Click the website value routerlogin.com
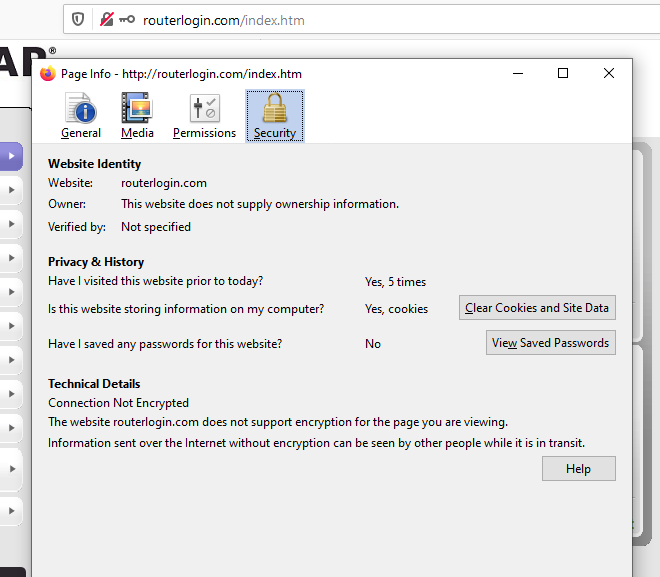The height and width of the screenshot is (577, 660). click(164, 183)
